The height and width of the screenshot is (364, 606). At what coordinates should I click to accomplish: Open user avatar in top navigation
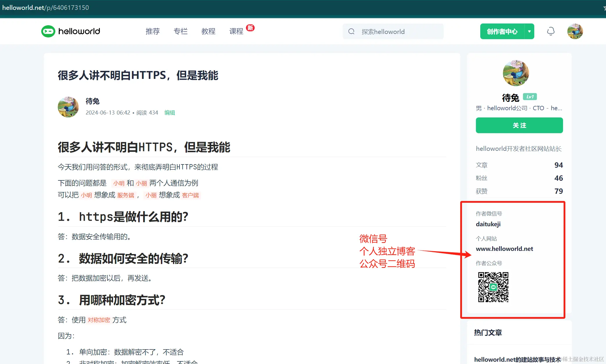pos(575,31)
